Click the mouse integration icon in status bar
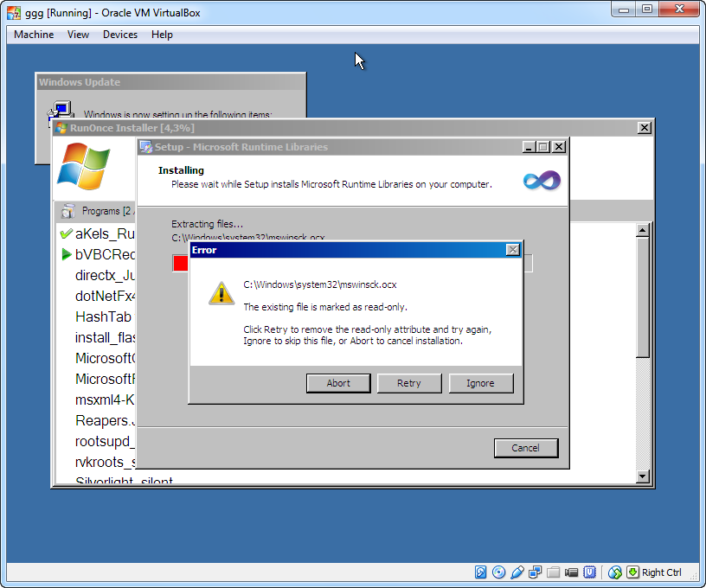The image size is (706, 588). 614,572
